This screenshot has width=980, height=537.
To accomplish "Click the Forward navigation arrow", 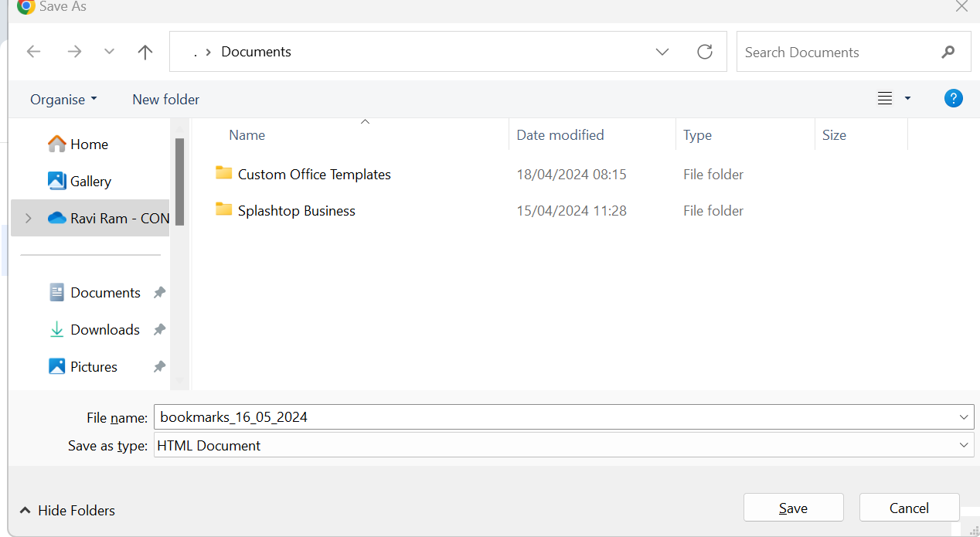I will coord(74,52).
